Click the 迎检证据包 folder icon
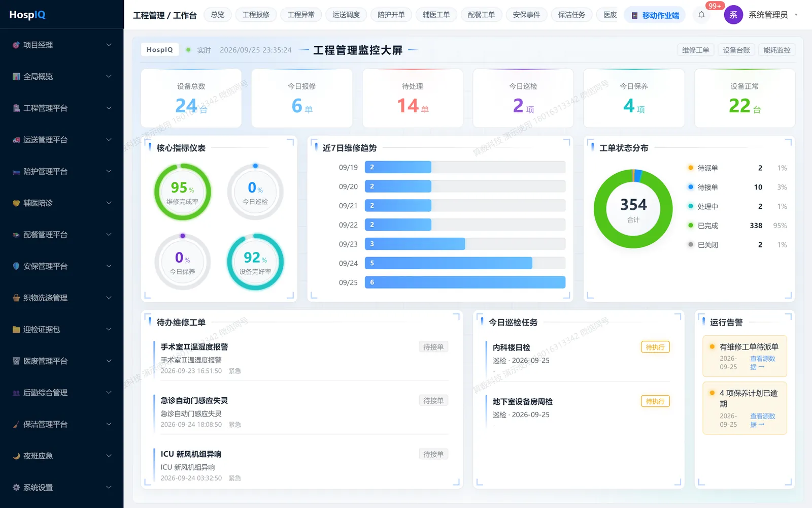 click(16, 329)
